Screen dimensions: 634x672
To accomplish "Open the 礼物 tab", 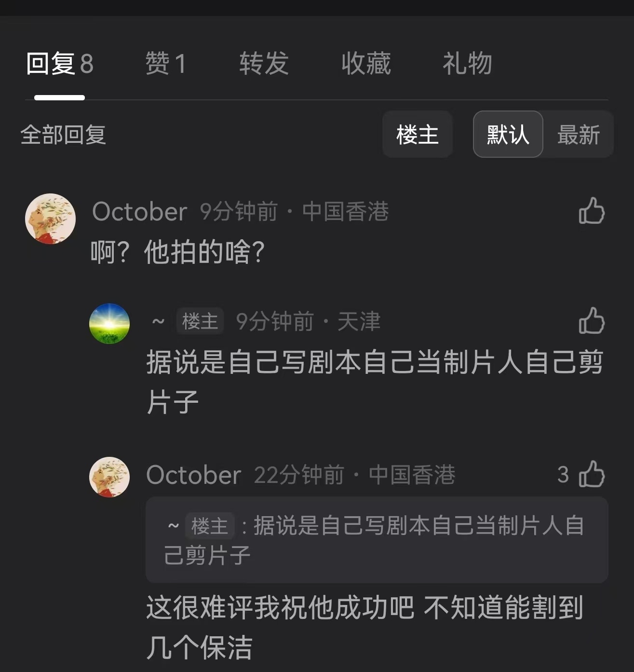I will [467, 63].
